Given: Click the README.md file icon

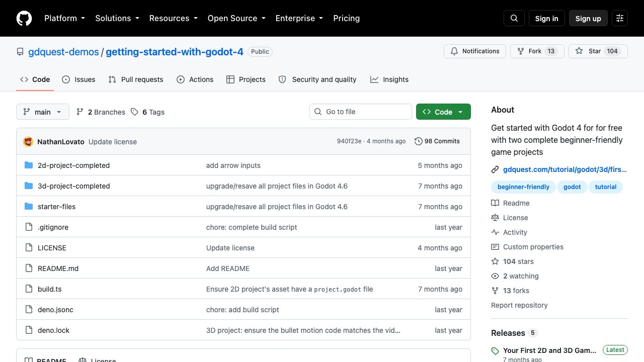Looking at the screenshot, I should click(29, 268).
